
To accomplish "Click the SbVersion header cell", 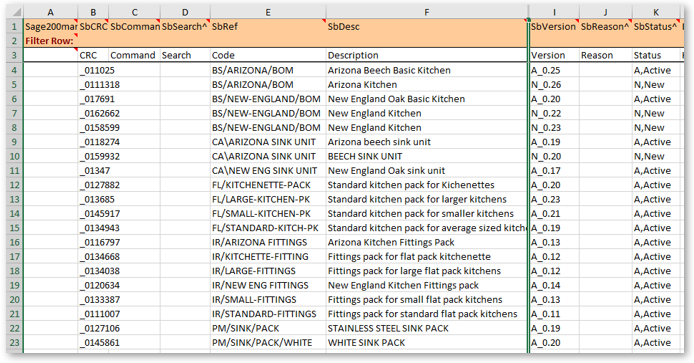I will pos(554,27).
